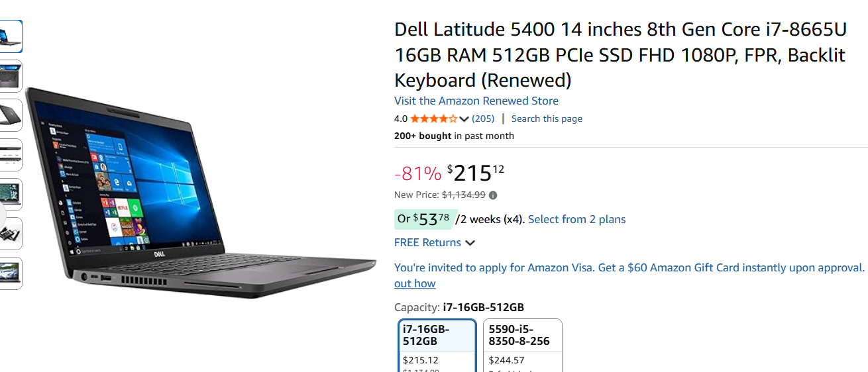Visit the Amazon Renewed Store
Screen dimensions: 868x372
coord(476,101)
